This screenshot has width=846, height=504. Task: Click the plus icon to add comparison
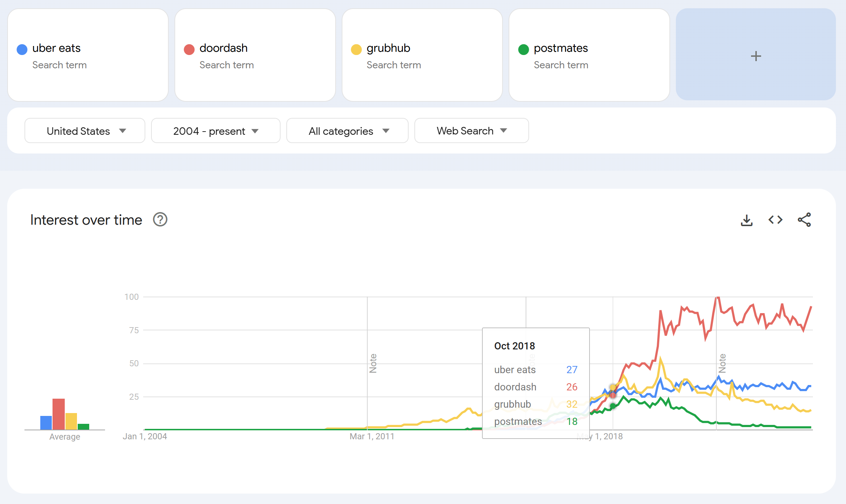pos(756,56)
